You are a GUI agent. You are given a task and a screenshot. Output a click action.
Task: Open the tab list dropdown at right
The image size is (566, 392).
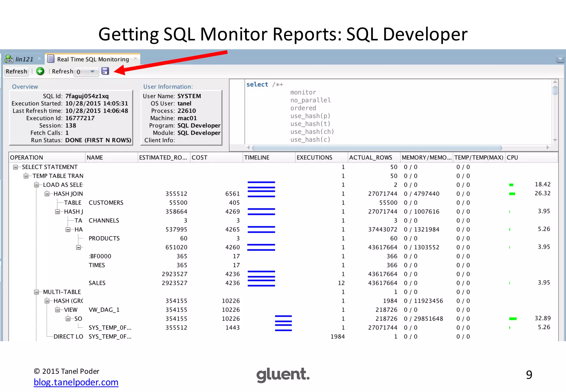pos(560,59)
